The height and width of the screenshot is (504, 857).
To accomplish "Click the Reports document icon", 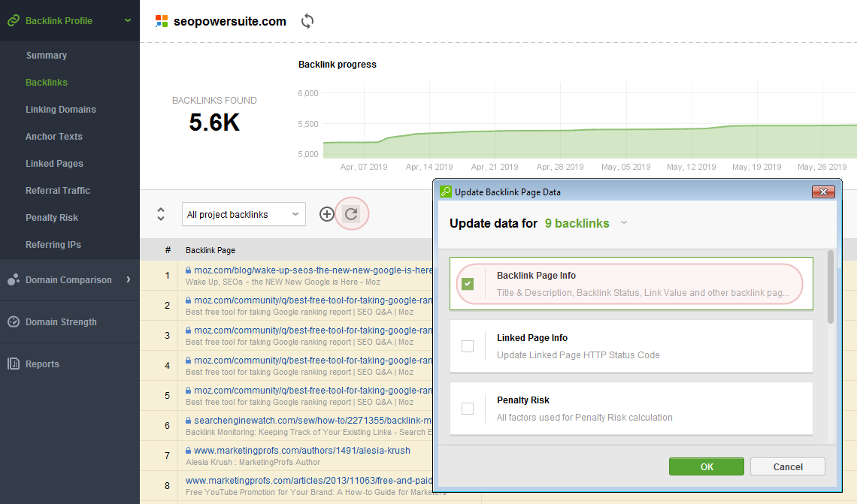I will tap(13, 364).
